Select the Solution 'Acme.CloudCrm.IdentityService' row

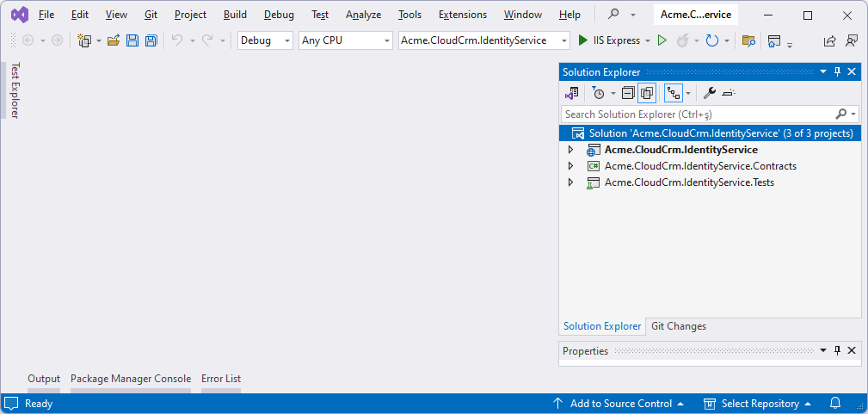click(x=711, y=133)
